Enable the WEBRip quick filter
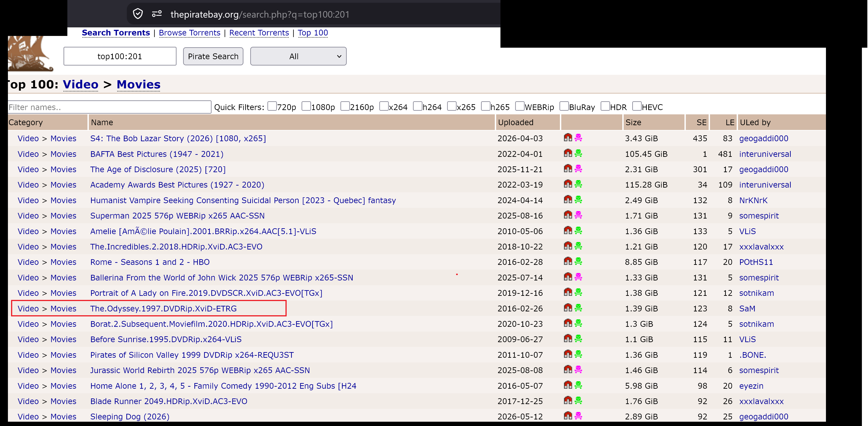The height and width of the screenshot is (426, 868). pyautogui.click(x=520, y=106)
